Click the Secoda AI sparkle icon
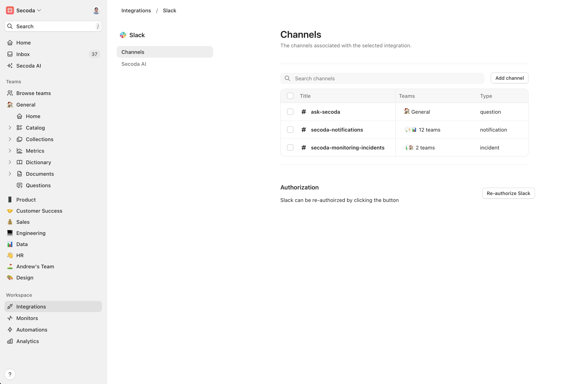The width and height of the screenshot is (588, 384). tap(10, 66)
